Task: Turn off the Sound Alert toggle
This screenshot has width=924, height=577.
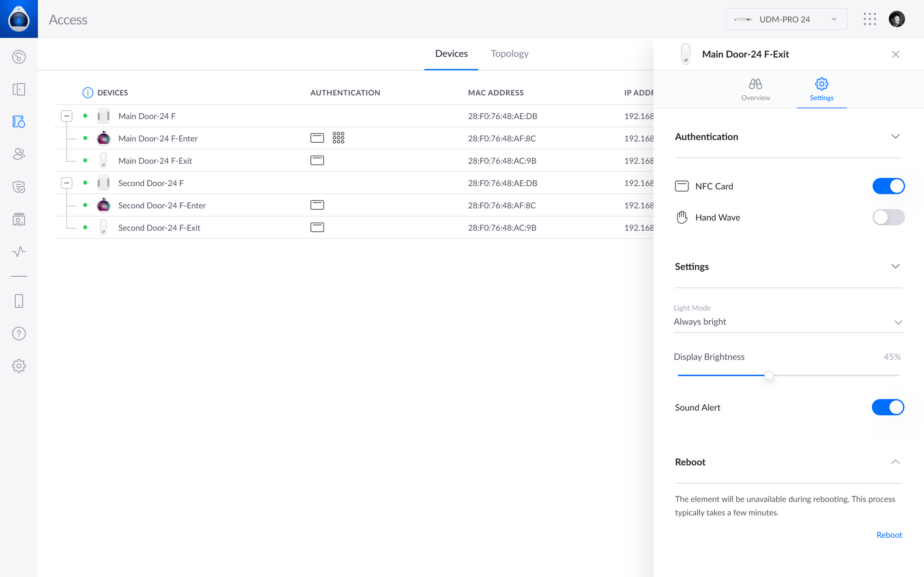Action: [x=888, y=407]
